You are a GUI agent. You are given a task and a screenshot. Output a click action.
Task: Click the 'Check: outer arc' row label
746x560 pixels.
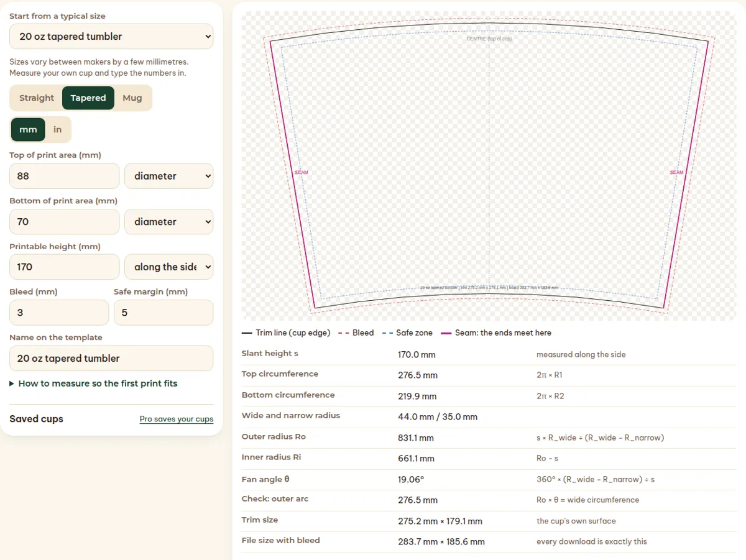(x=275, y=499)
